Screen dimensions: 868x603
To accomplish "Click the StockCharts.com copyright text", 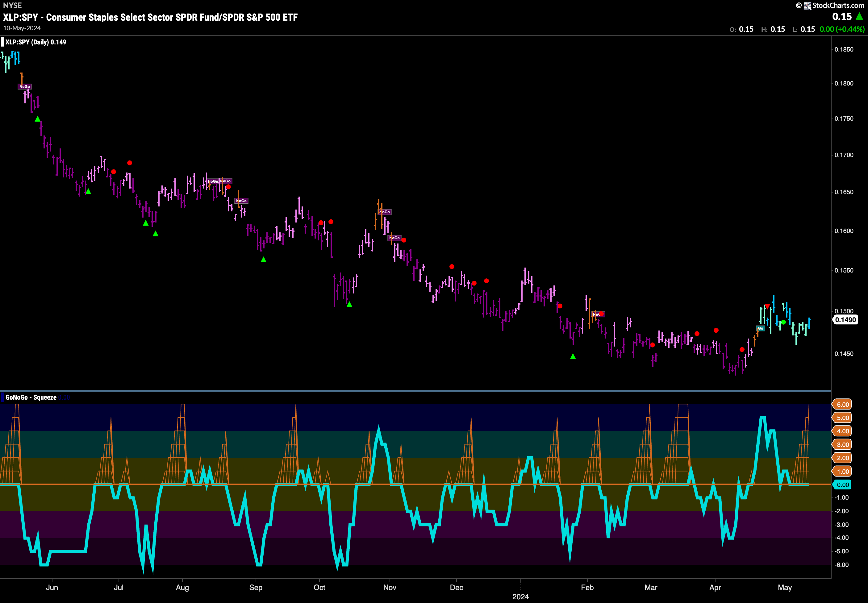I will [x=838, y=5].
